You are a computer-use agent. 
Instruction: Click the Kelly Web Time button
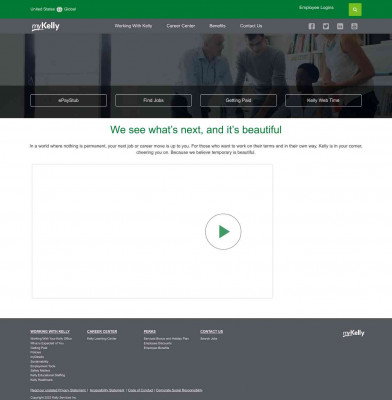323,100
